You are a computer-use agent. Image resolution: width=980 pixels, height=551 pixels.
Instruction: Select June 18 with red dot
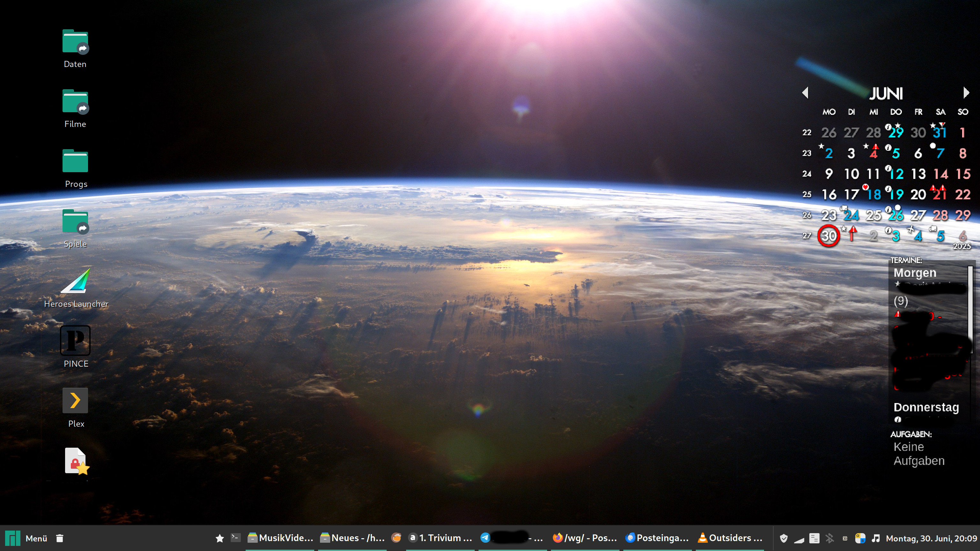(x=874, y=195)
